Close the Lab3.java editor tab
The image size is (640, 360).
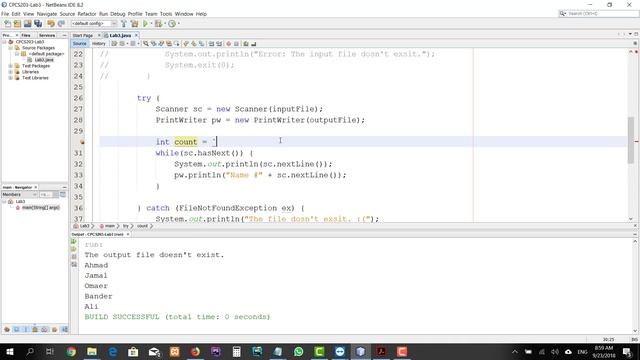136,36
